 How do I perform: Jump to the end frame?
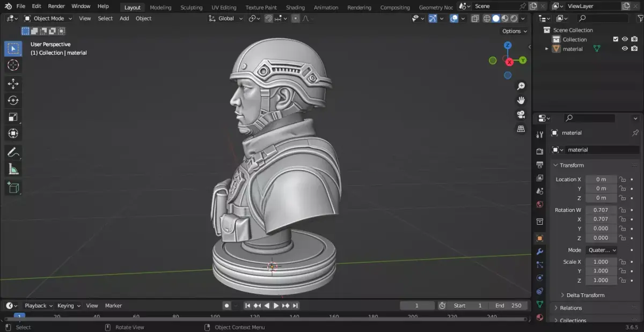tap(296, 306)
